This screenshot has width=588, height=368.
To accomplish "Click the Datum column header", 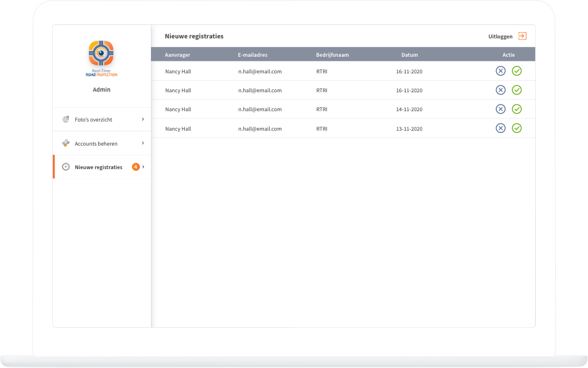I will tap(410, 54).
